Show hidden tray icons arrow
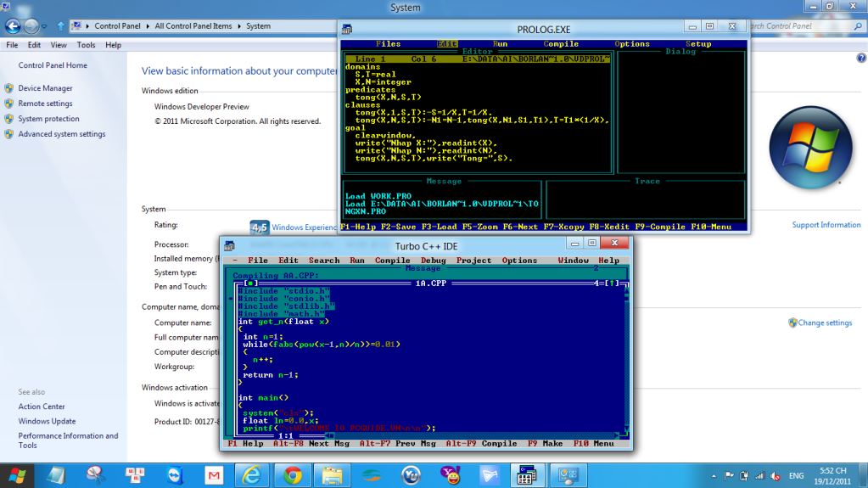The height and width of the screenshot is (488, 868). tap(714, 476)
